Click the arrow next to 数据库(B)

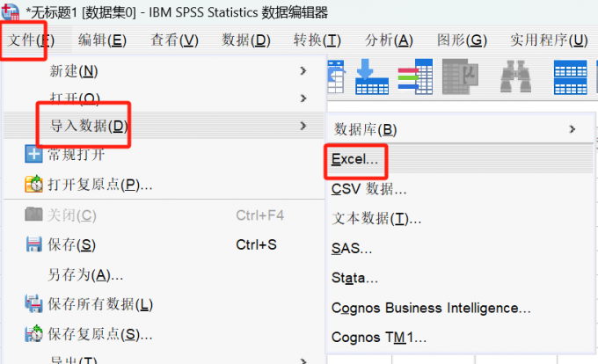point(572,129)
